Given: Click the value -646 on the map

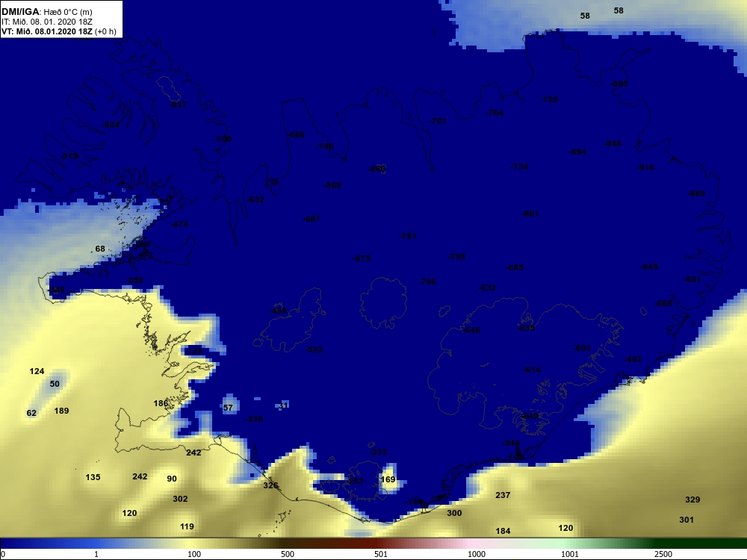Looking at the screenshot, I should click(x=471, y=330).
